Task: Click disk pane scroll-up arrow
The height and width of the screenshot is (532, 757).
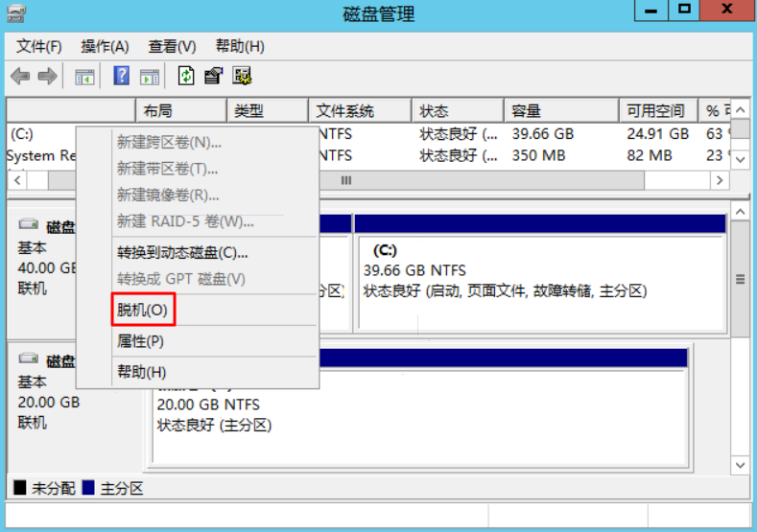Action: 740,212
